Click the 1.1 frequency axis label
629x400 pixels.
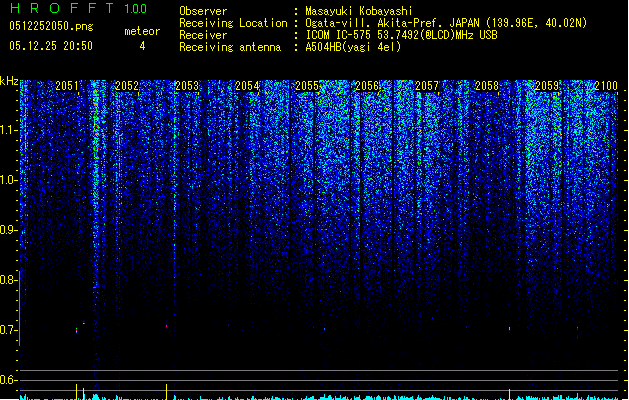[x=9, y=130]
